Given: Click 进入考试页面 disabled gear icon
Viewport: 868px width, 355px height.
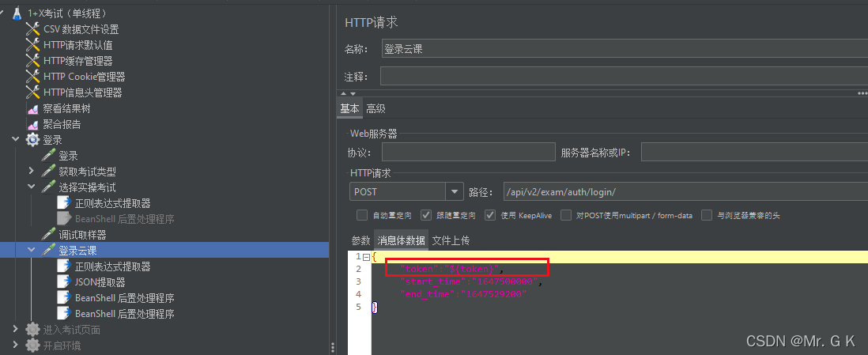Looking at the screenshot, I should [33, 330].
